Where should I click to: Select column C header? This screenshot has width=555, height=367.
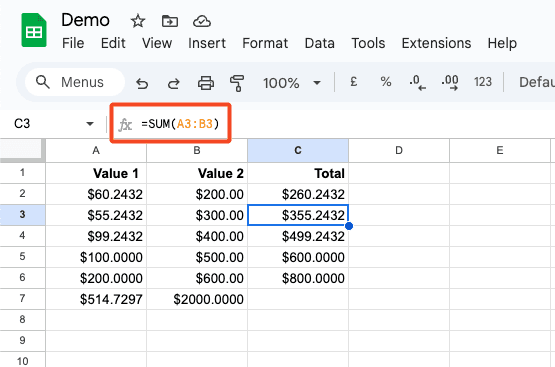298,150
